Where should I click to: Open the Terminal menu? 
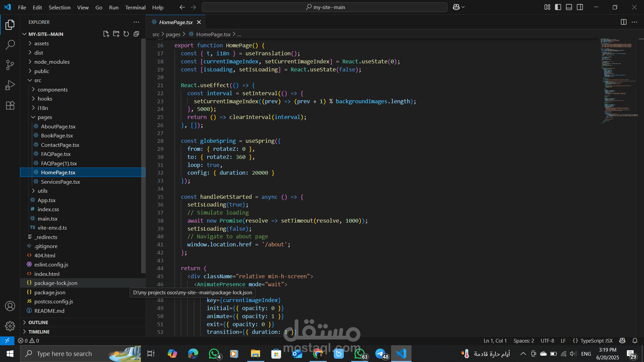point(135,7)
